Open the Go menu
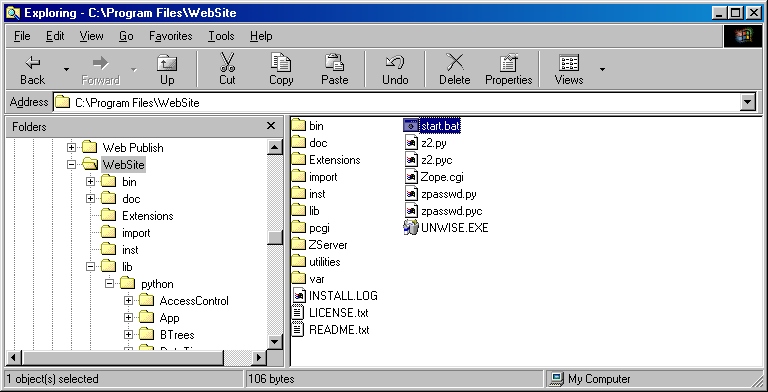The width and height of the screenshot is (768, 392). pos(126,36)
